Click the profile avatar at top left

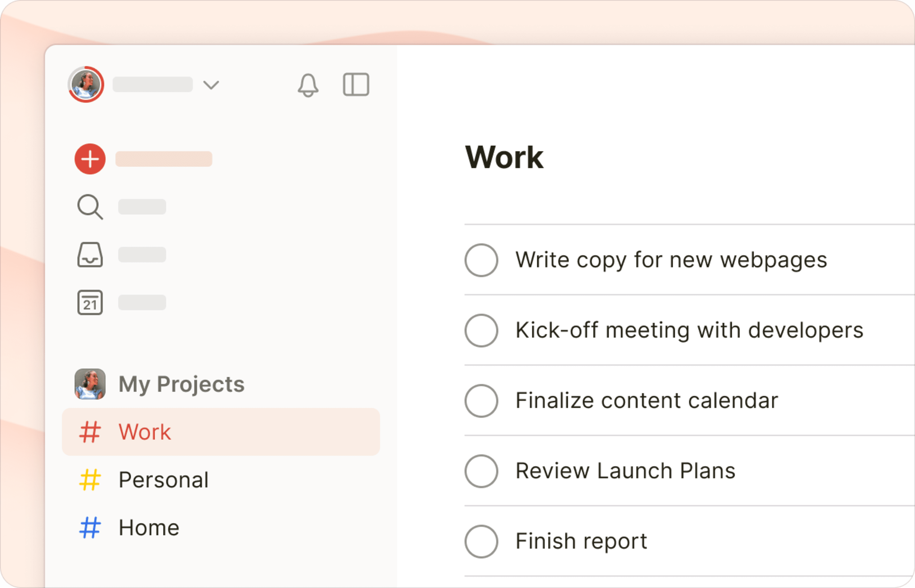coord(86,84)
